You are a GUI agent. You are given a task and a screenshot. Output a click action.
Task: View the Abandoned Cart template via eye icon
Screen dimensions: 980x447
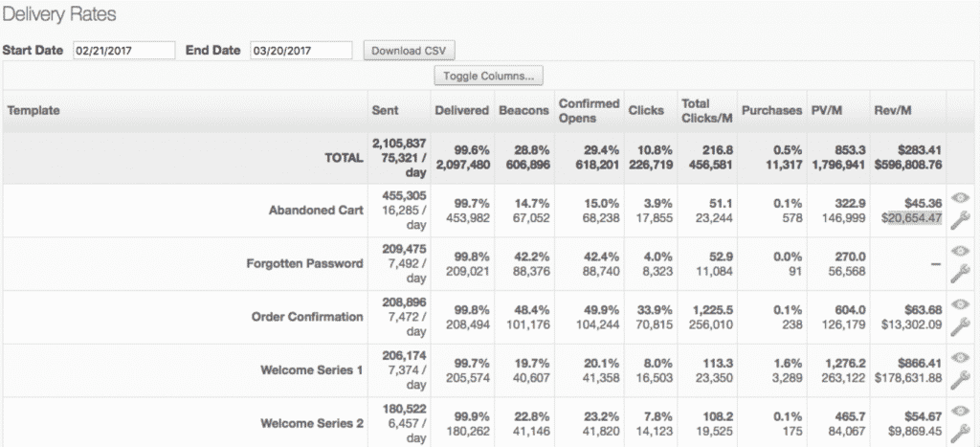(x=960, y=197)
